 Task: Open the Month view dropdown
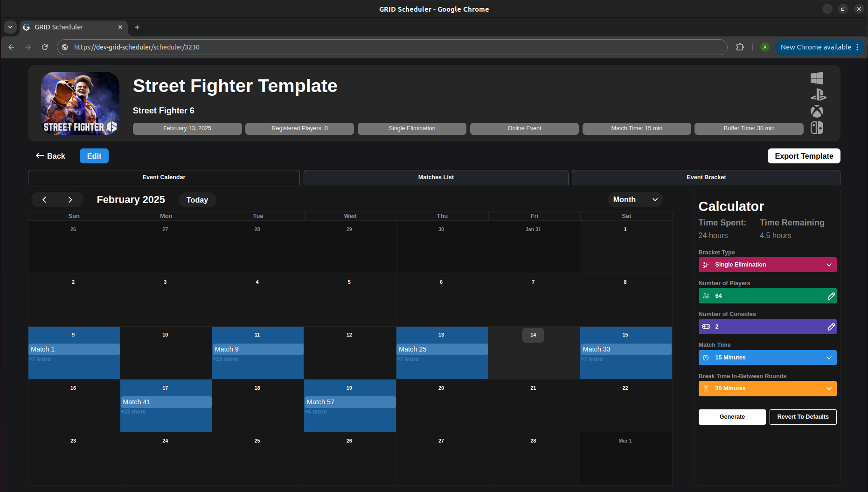click(635, 200)
